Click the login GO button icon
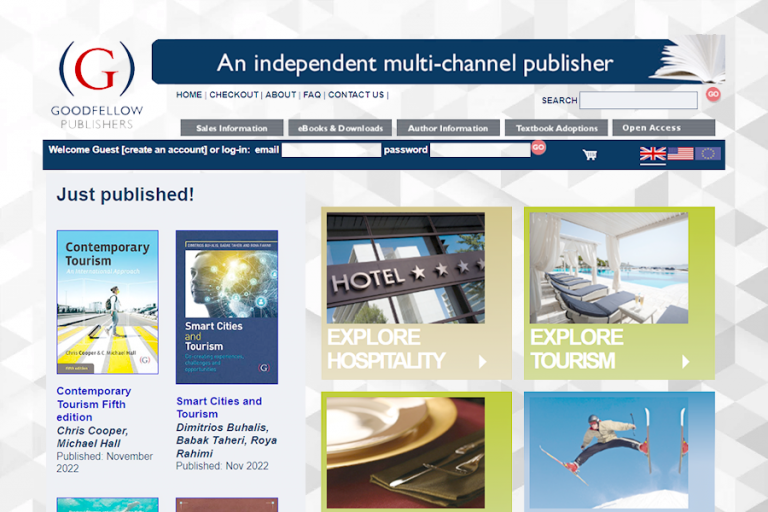This screenshot has height=512, width=768. [x=538, y=148]
